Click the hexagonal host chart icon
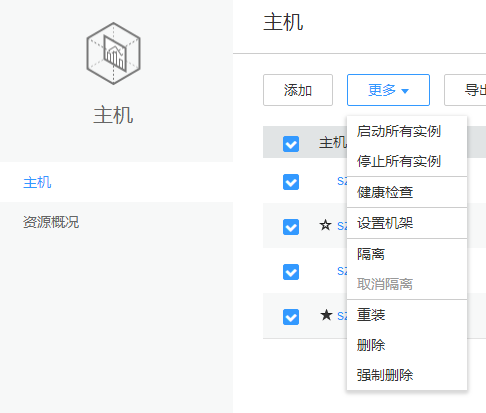This screenshot has width=486, height=413. click(x=113, y=53)
